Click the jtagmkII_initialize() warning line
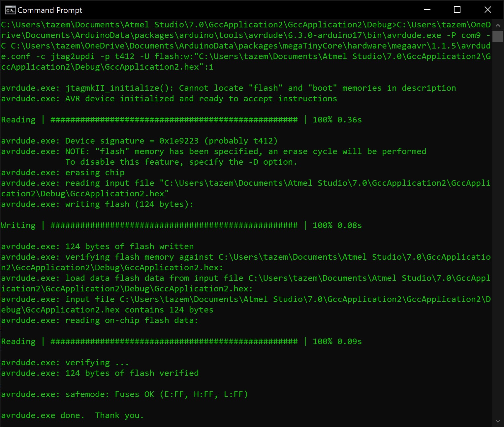 [228, 88]
